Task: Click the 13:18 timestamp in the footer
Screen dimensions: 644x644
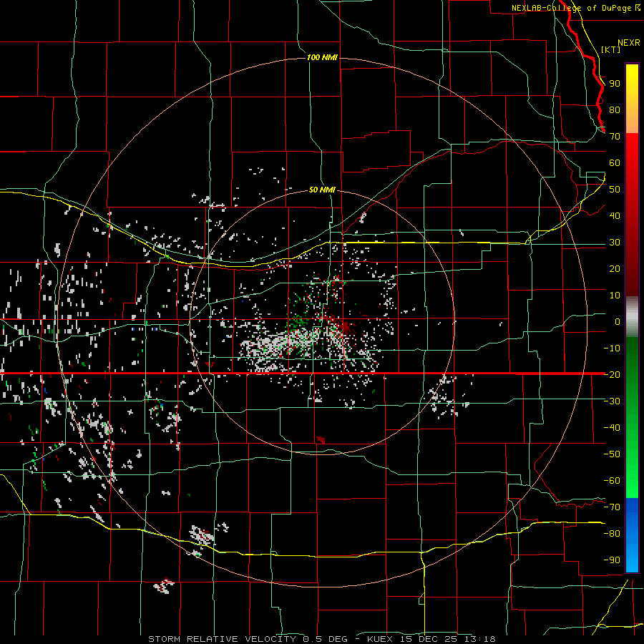Action: (479, 639)
